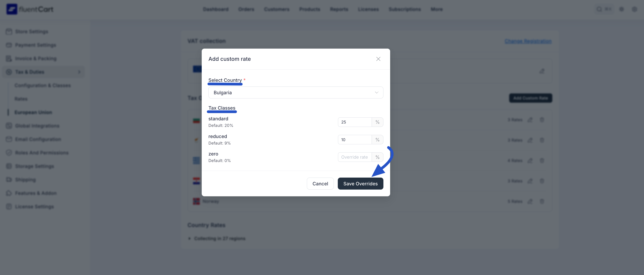Click the Save Overrides button

(x=360, y=183)
